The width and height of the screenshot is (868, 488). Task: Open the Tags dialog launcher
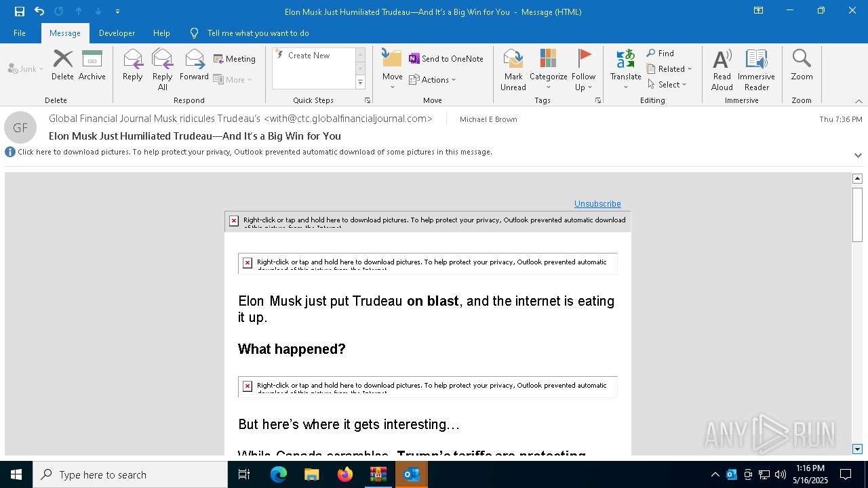pyautogui.click(x=598, y=100)
